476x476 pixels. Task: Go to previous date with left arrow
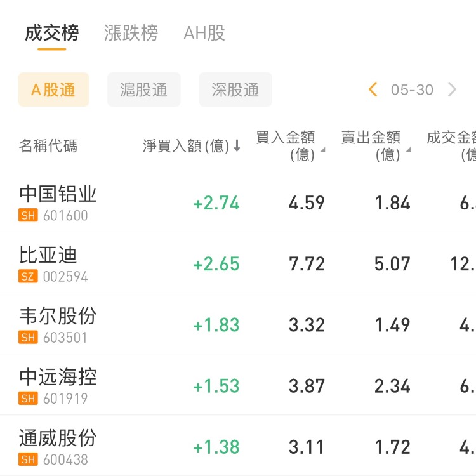(373, 89)
